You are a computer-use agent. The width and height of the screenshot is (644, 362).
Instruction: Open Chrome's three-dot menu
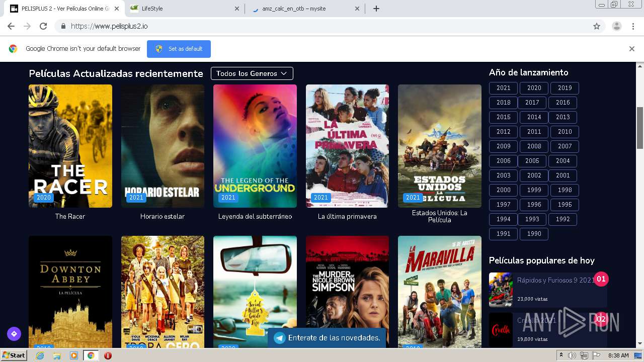pyautogui.click(x=632, y=26)
